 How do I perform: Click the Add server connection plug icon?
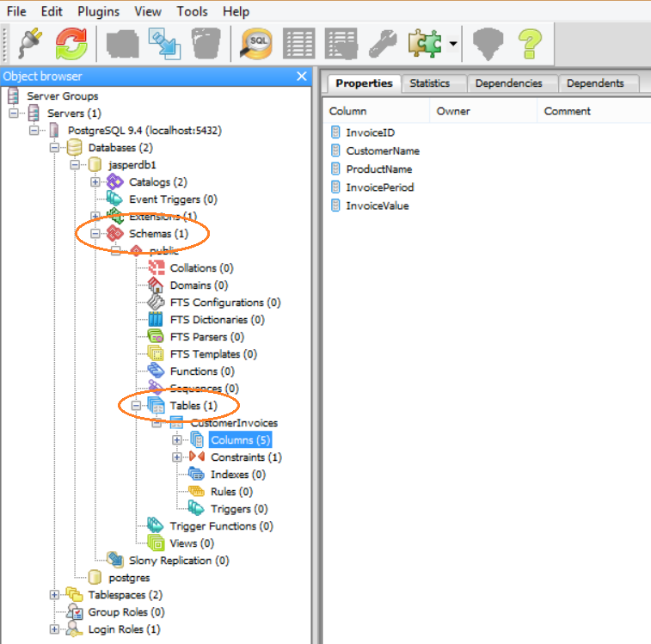point(30,43)
